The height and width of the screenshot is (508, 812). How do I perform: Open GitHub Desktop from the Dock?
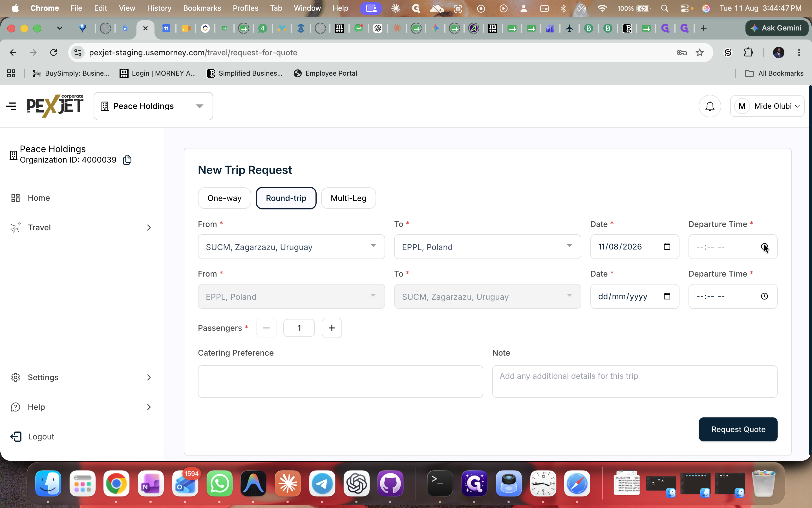point(390,483)
